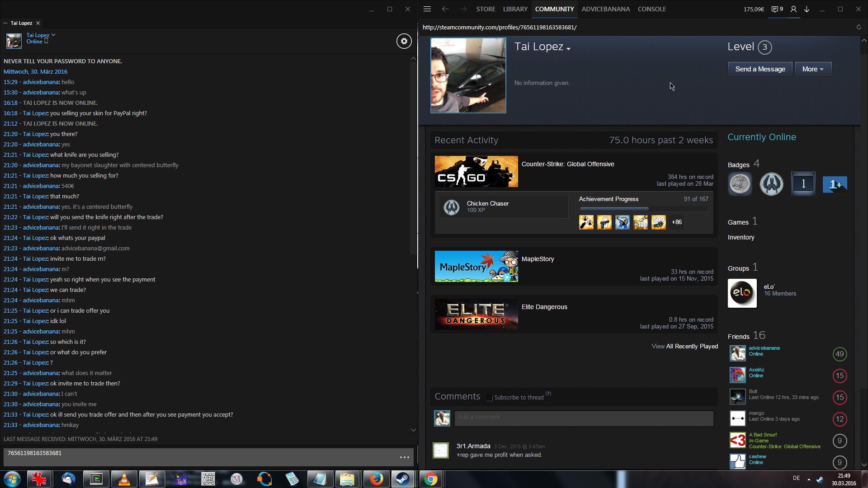Viewport: 868px width, 488px height.
Task: Open the chat ellipsis options button
Action: point(405,457)
